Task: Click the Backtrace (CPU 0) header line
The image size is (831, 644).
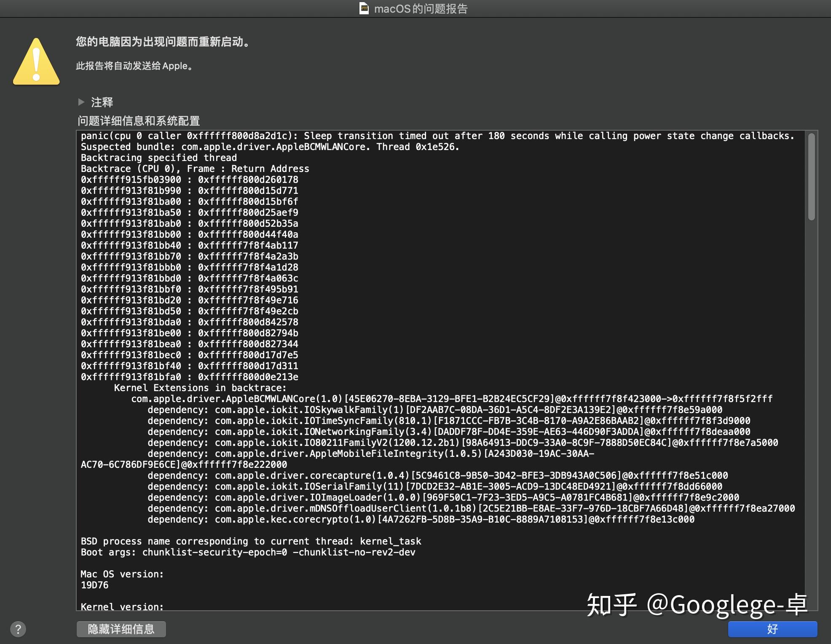Action: tap(195, 168)
